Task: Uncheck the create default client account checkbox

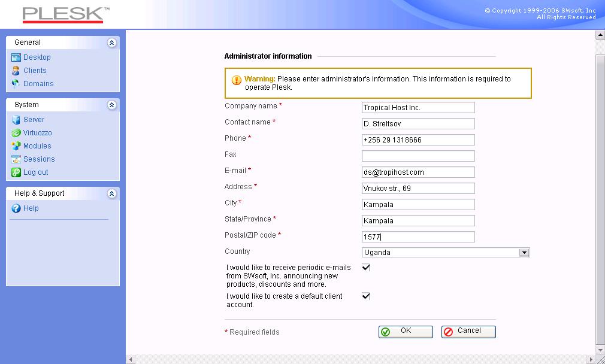Action: 366,296
